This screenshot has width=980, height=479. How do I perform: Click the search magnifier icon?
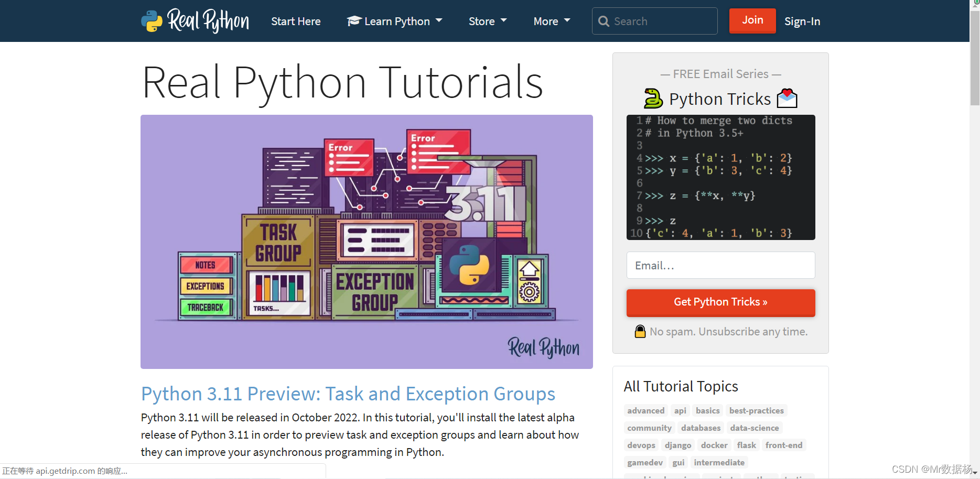point(604,21)
